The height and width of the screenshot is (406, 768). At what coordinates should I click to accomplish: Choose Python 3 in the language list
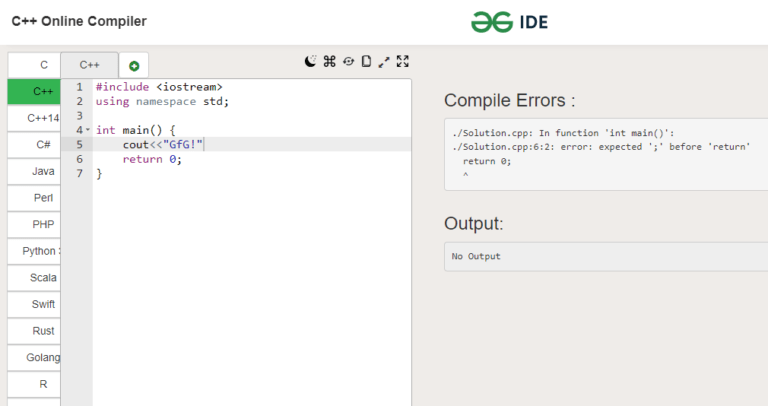[34, 251]
